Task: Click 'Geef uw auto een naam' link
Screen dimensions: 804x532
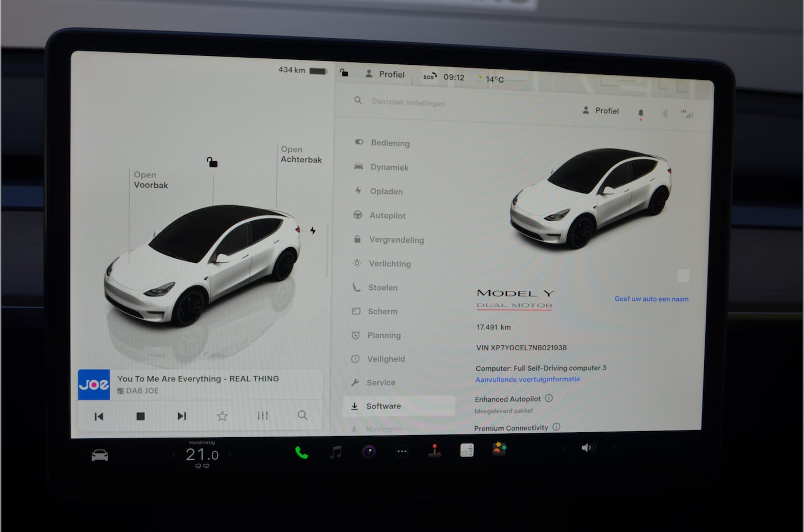Action: click(x=651, y=299)
